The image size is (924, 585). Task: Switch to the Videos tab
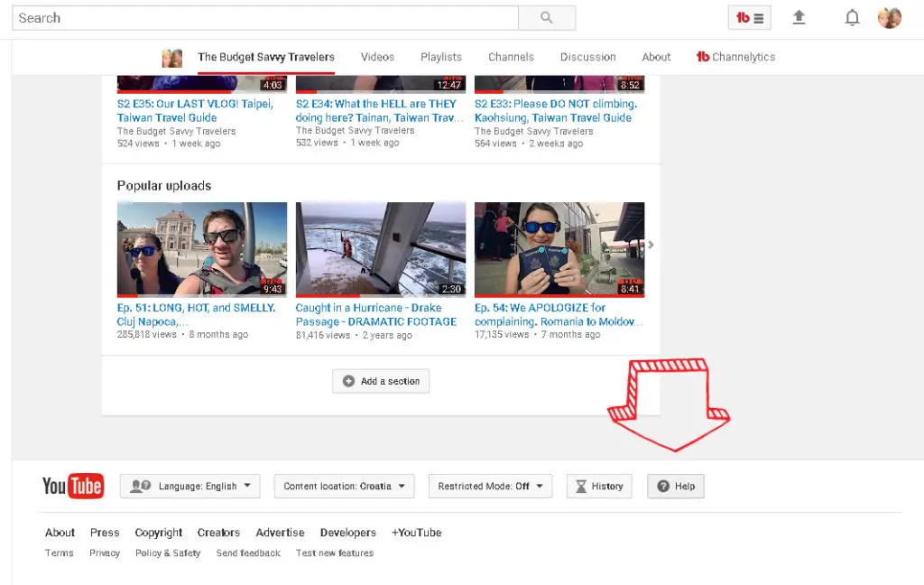[377, 57]
